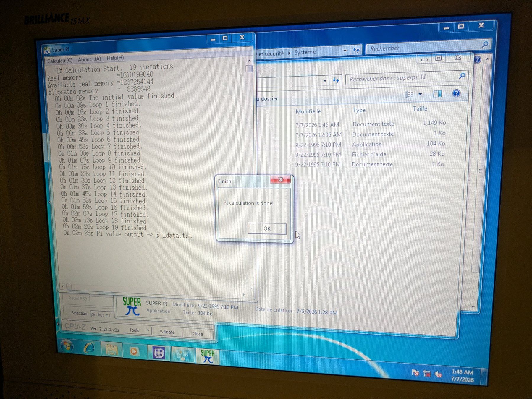Open the clock showing 1:48 AM
The height and width of the screenshot is (399, 532).
pyautogui.click(x=463, y=376)
